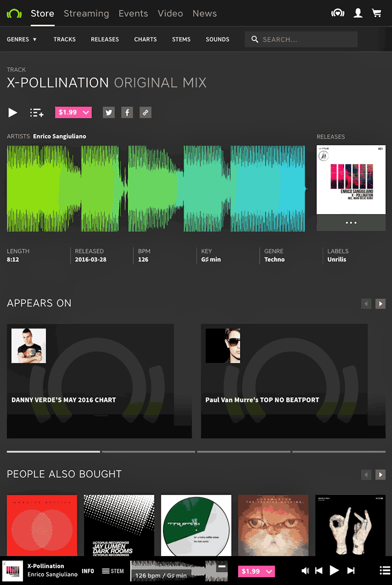Seek within the large colored waveform
The image size is (392, 585).
pos(157,189)
